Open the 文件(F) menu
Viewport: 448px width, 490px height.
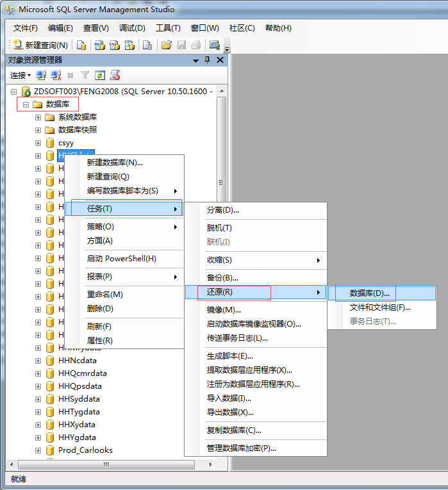point(26,28)
